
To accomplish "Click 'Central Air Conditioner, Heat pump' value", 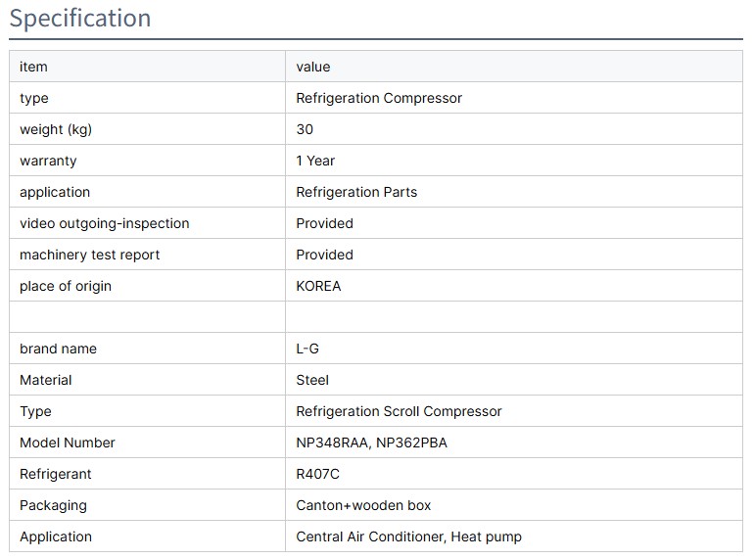I will 408,537.
